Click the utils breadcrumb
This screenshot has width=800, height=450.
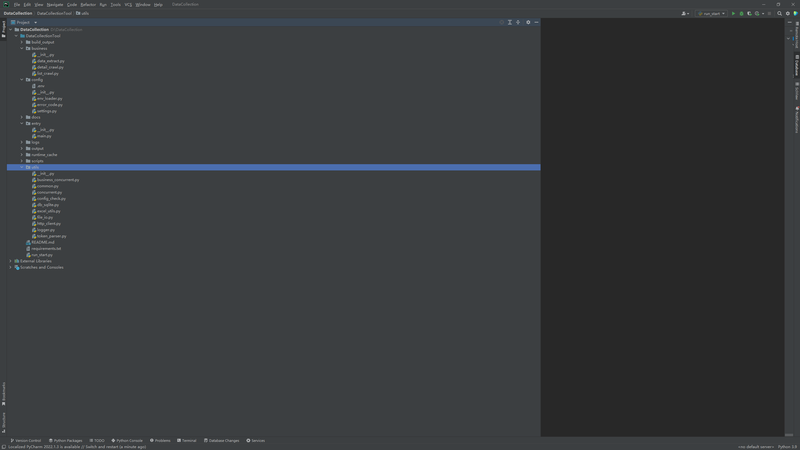(83, 14)
